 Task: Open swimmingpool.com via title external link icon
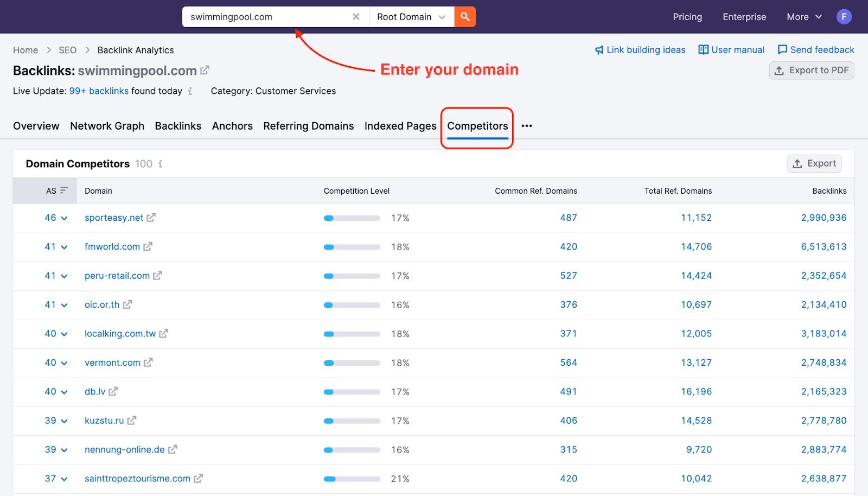tap(205, 70)
